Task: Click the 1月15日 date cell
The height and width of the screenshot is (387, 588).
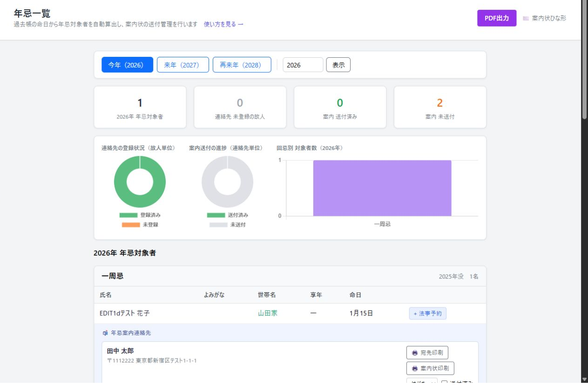Action: click(x=361, y=313)
